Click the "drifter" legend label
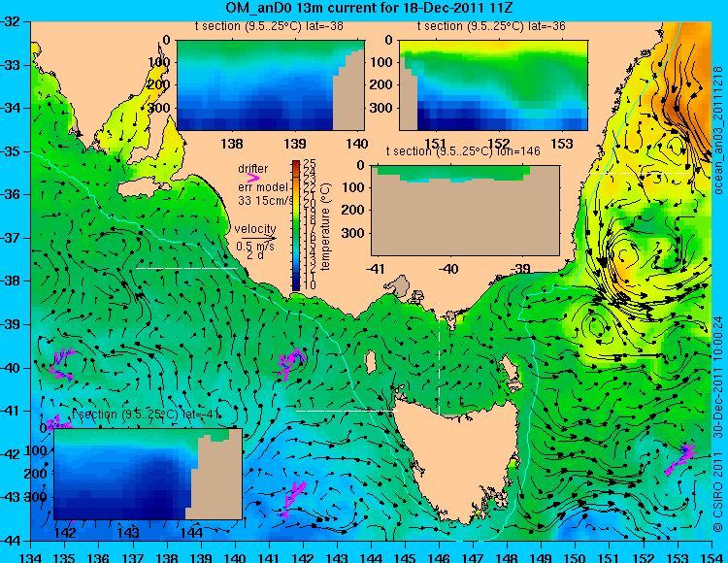Image resolution: width=728 pixels, height=563 pixels. 253,169
